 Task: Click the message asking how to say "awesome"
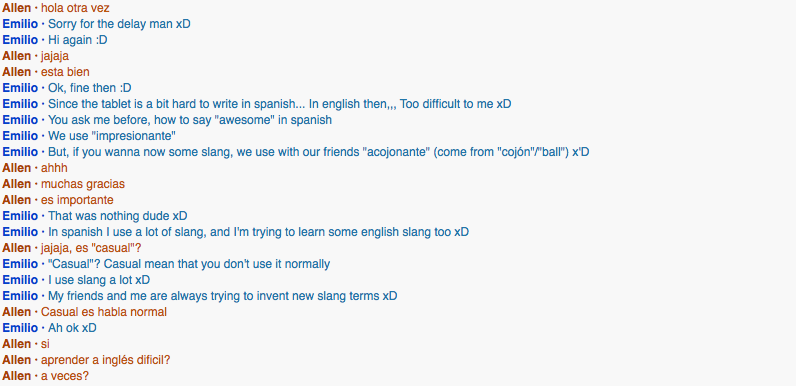coord(190,120)
